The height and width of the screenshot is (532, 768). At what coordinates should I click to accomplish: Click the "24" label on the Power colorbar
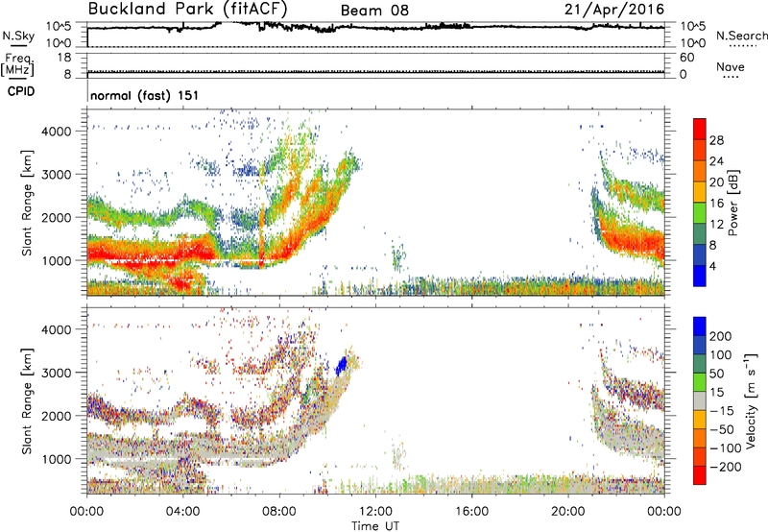pos(716,161)
